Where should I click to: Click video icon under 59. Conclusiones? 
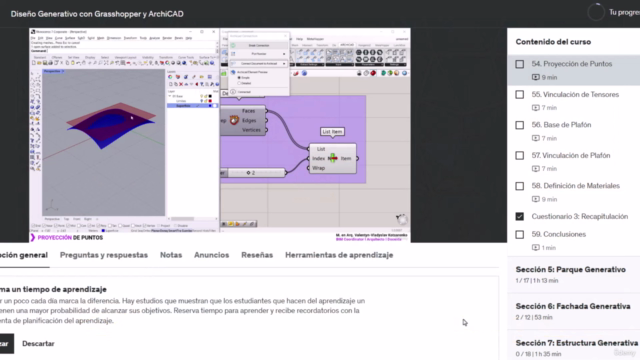[x=536, y=247]
